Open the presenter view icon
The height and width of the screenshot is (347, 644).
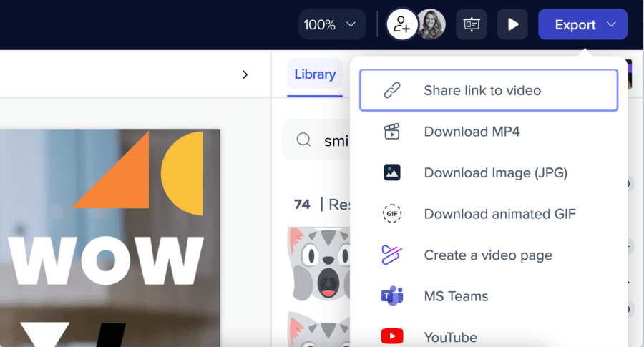coord(472,24)
